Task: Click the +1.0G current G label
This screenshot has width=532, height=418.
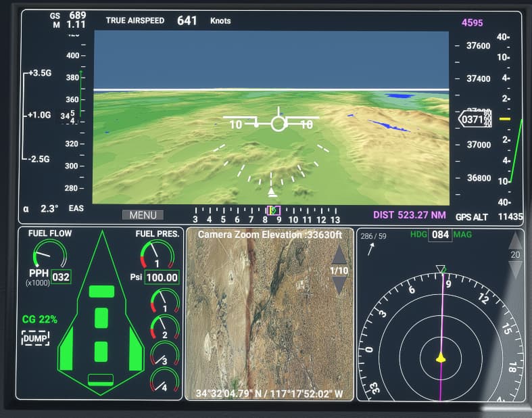Action: pyautogui.click(x=39, y=115)
